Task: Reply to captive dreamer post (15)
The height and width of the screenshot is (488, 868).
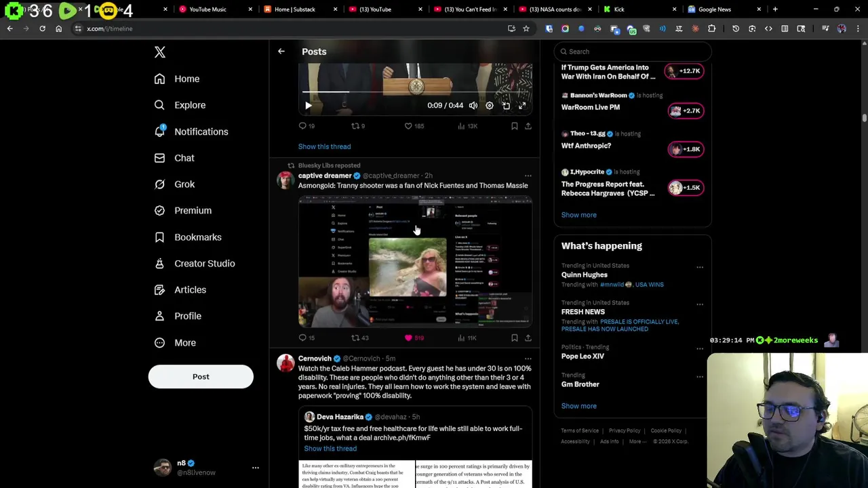Action: pyautogui.click(x=307, y=338)
